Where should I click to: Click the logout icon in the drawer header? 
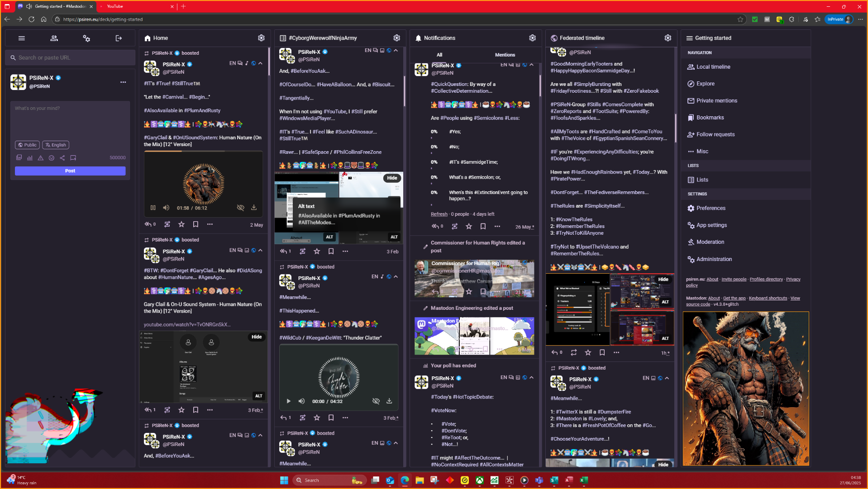point(119,38)
